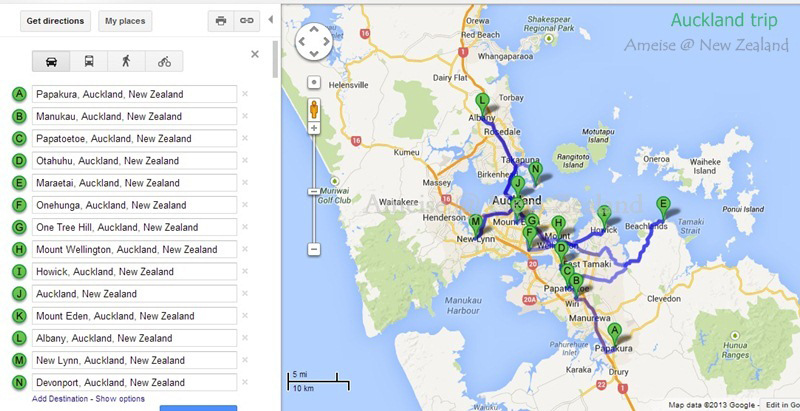800x411 pixels.
Task: Remove the Manukau destination
Action: (x=245, y=116)
